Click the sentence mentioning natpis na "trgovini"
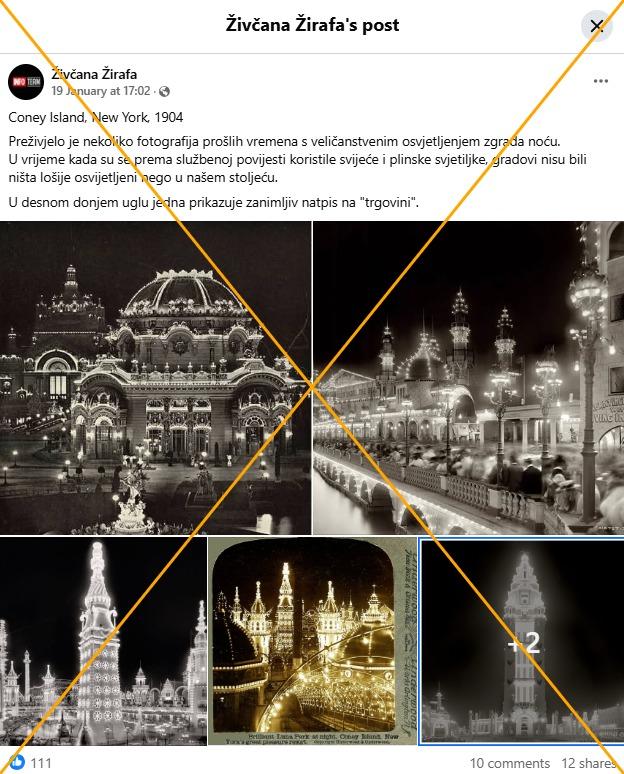The width and height of the screenshot is (624, 774). (x=213, y=202)
